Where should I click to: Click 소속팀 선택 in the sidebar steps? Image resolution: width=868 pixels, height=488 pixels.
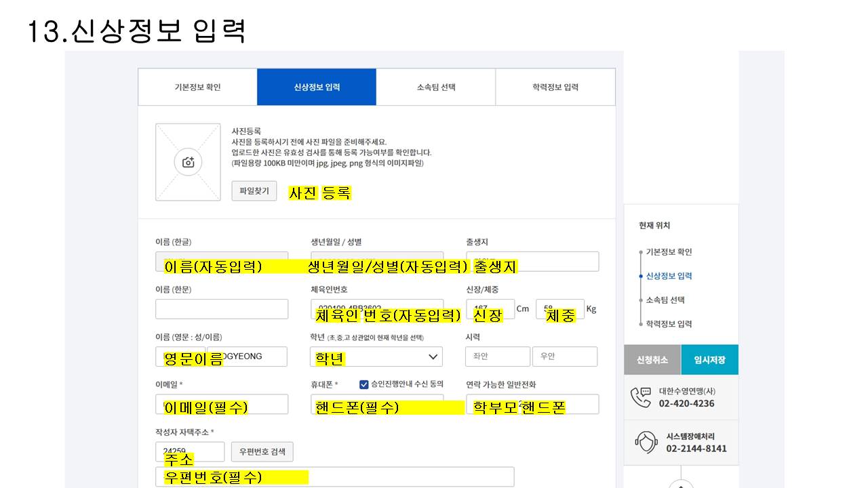(x=665, y=300)
